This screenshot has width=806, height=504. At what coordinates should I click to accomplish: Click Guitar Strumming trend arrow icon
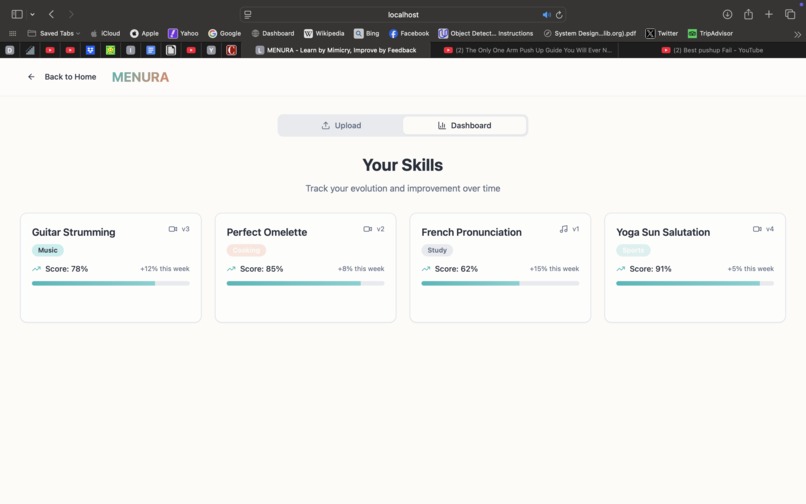pos(36,268)
